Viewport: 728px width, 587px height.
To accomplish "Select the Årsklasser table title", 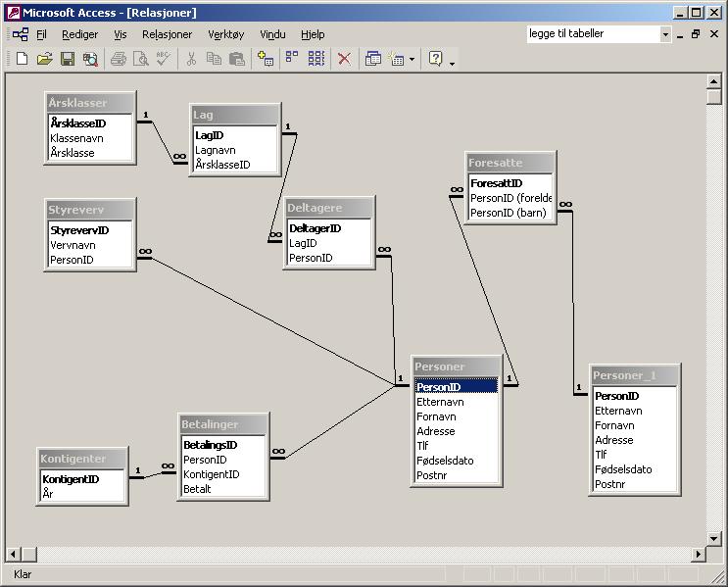I will point(90,103).
